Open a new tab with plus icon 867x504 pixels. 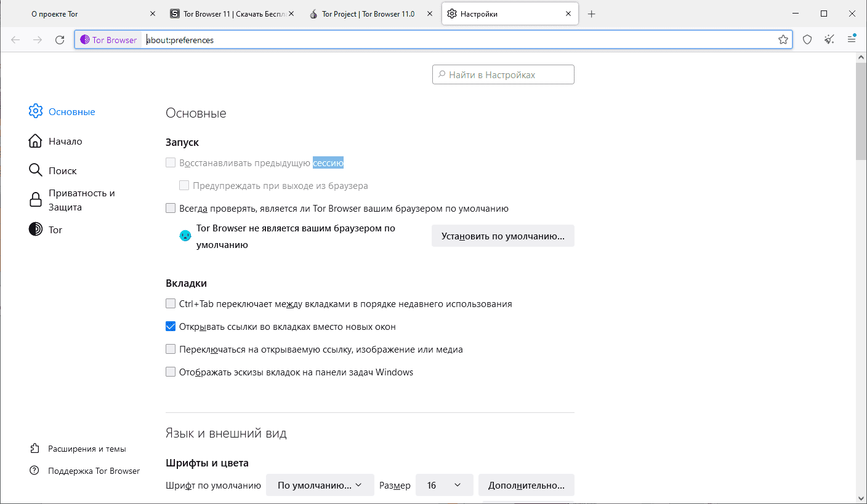(592, 14)
